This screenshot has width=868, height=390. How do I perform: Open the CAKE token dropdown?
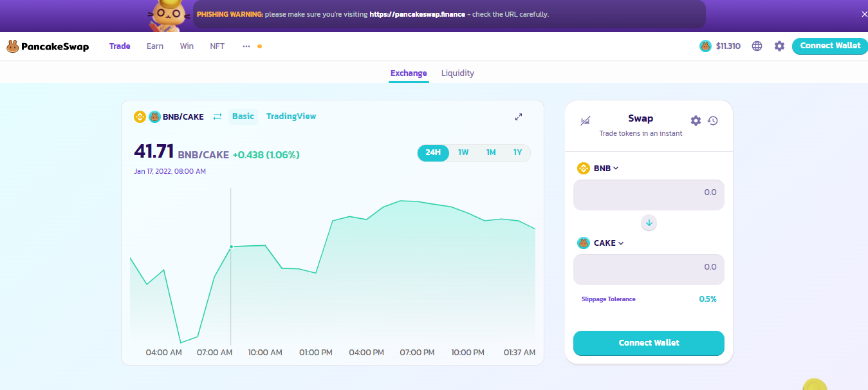(x=601, y=243)
